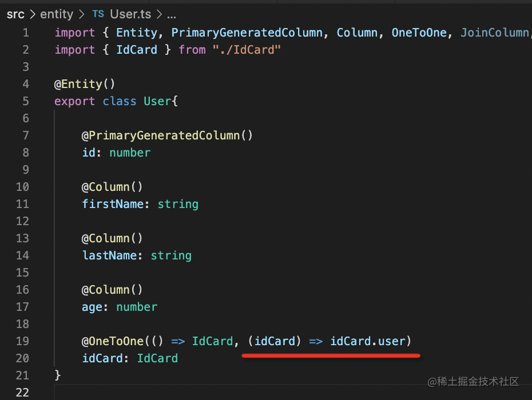This screenshot has width=532, height=400.
Task: Select line number 5 in the gutter
Action: pos(25,101)
